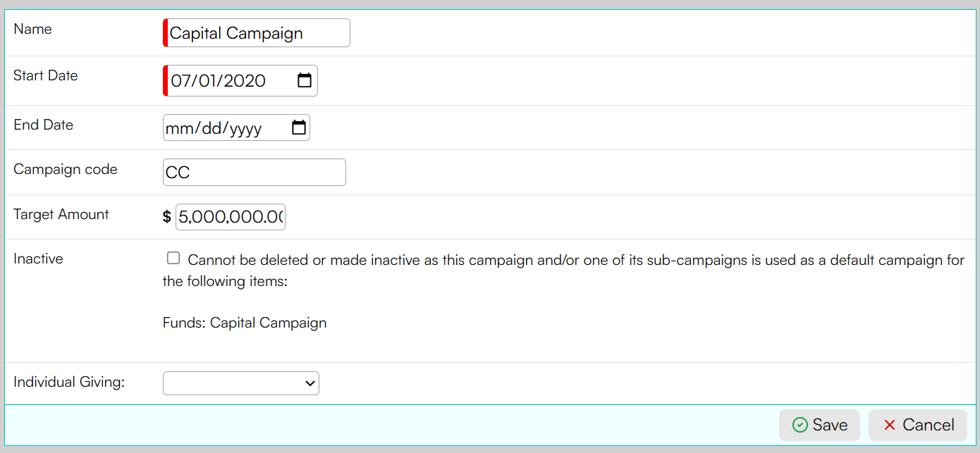Click the red X icon on Cancel

890,425
